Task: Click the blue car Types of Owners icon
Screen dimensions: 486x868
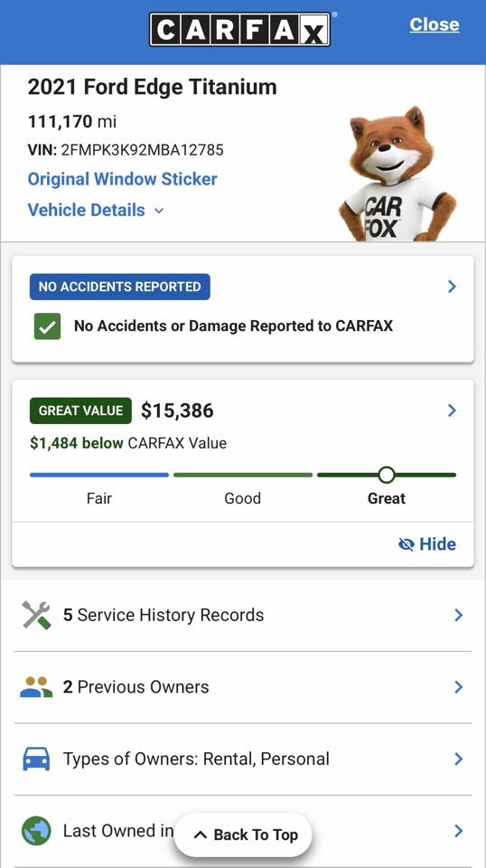Action: (x=36, y=759)
